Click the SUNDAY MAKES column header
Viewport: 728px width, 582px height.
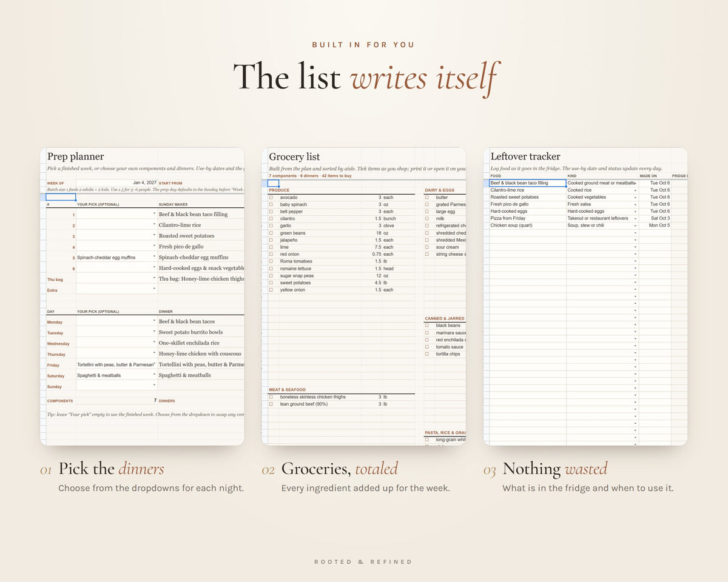(x=173, y=204)
